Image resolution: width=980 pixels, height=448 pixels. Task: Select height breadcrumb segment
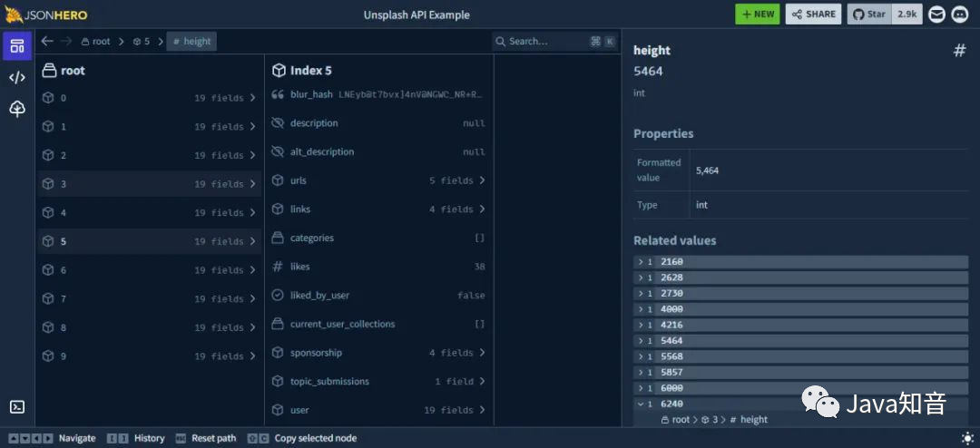click(191, 41)
